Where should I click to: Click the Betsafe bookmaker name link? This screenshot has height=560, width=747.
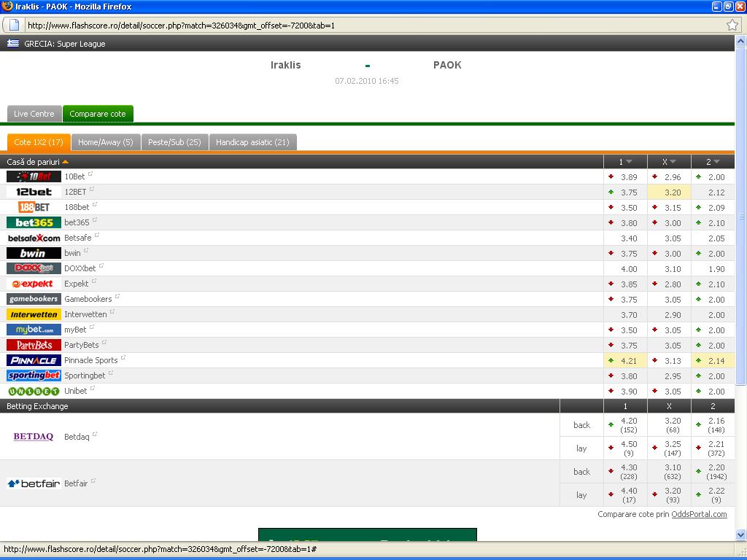[x=77, y=238]
